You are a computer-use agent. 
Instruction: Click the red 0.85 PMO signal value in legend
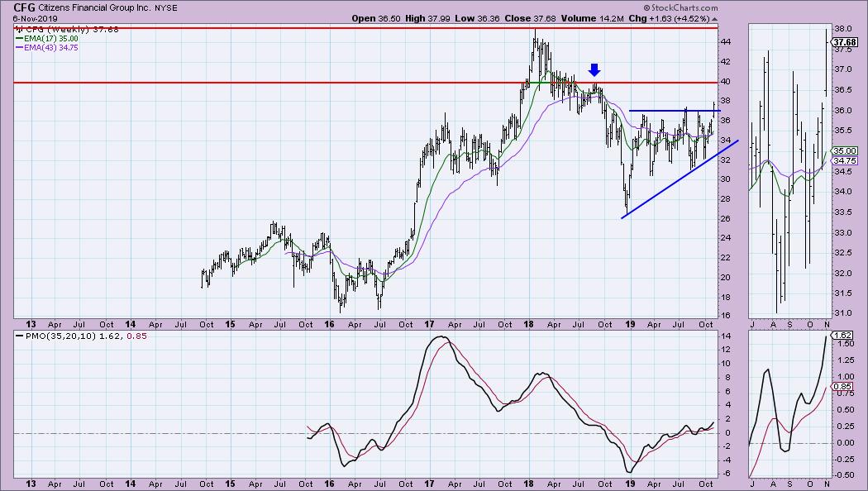(x=136, y=336)
